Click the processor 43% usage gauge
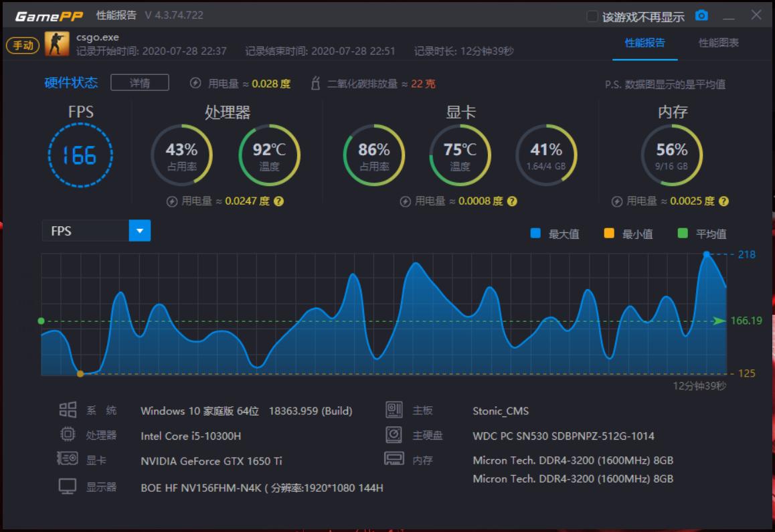Viewport: 775px width, 532px height. coord(181,155)
